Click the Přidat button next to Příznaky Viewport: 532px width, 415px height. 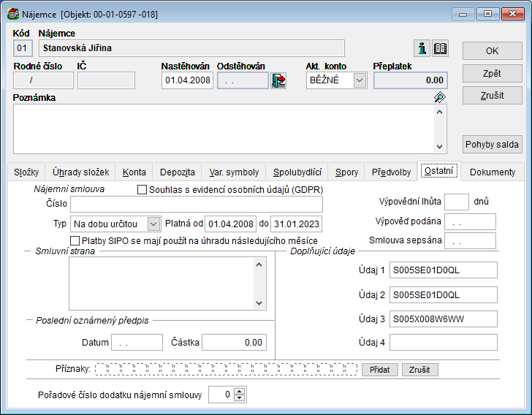379,370
